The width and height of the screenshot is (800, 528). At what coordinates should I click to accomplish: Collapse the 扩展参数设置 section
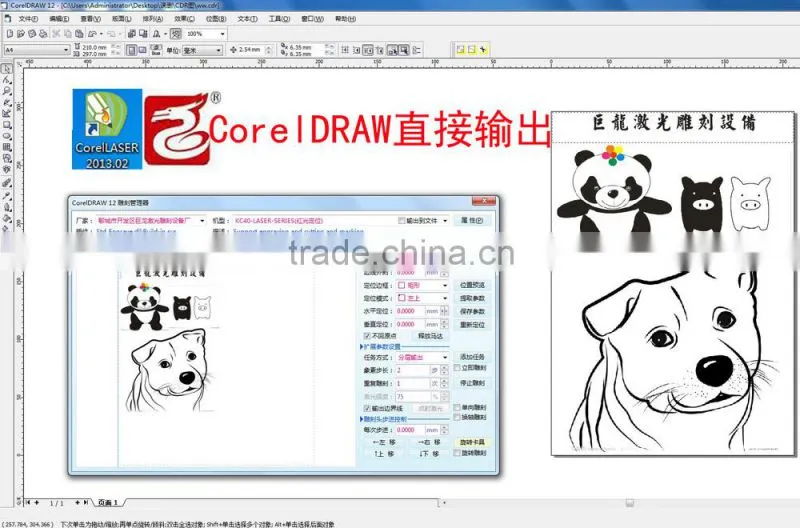point(380,346)
